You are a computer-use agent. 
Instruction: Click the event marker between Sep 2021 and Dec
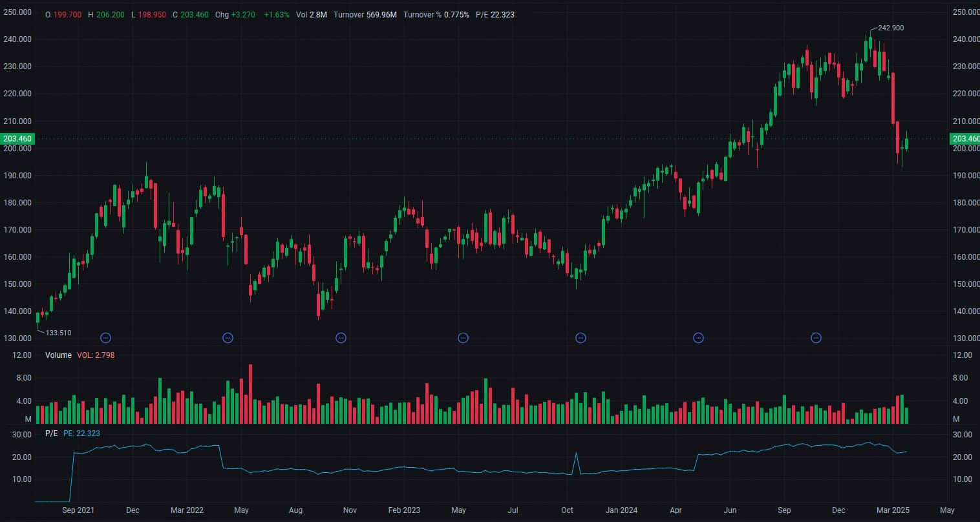(106, 337)
